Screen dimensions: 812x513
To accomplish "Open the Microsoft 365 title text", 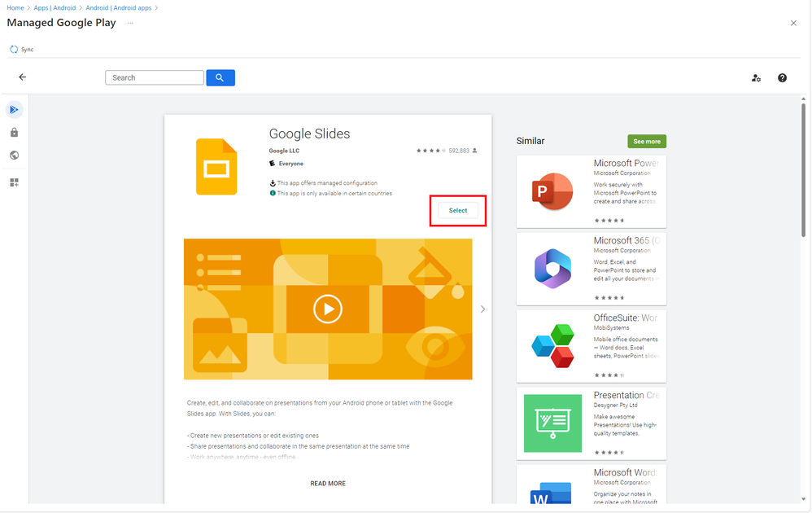I will coord(626,240).
